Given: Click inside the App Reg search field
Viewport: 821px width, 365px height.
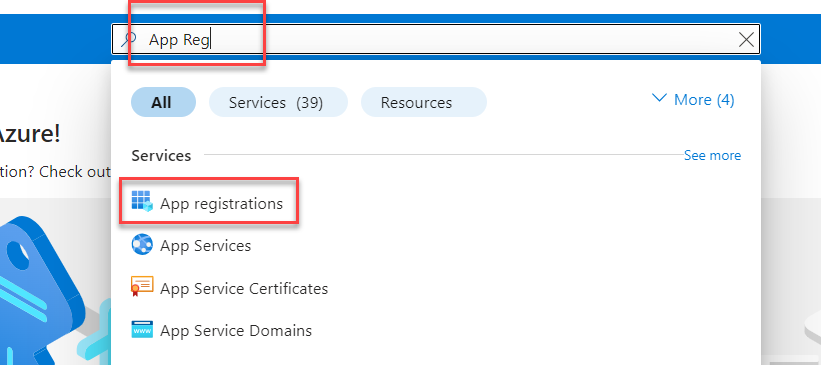Looking at the screenshot, I should 436,39.
